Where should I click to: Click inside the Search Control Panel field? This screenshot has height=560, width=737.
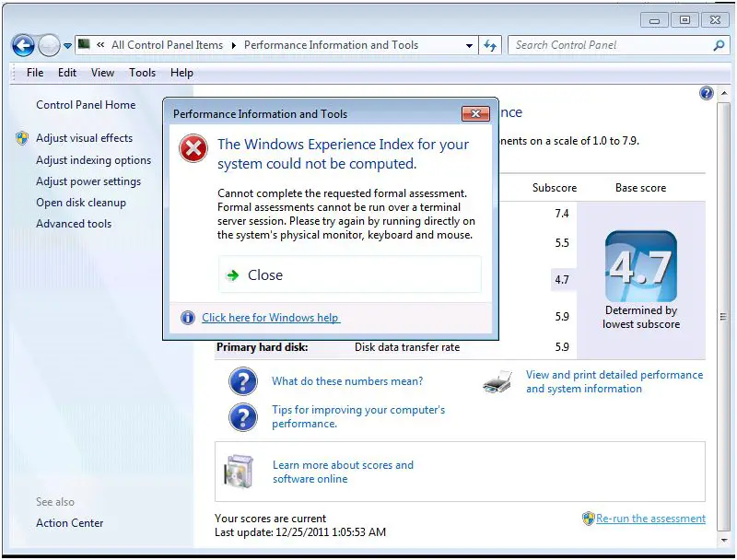click(x=608, y=45)
